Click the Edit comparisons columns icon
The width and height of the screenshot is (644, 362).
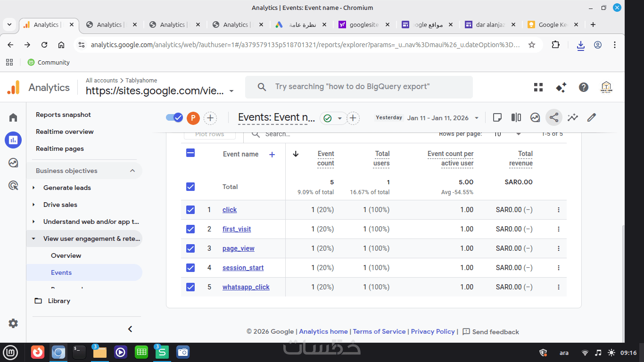click(x=516, y=117)
